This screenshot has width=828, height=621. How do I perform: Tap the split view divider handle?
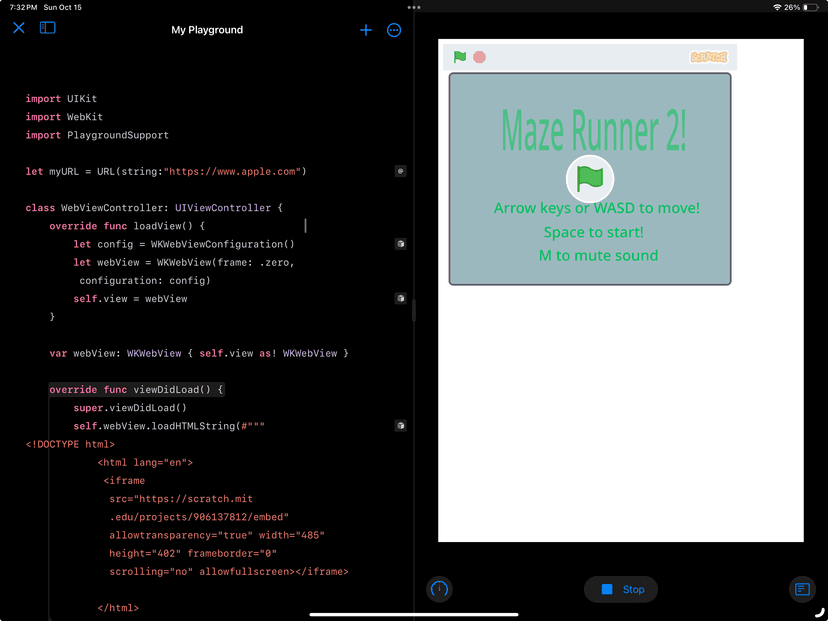414,310
